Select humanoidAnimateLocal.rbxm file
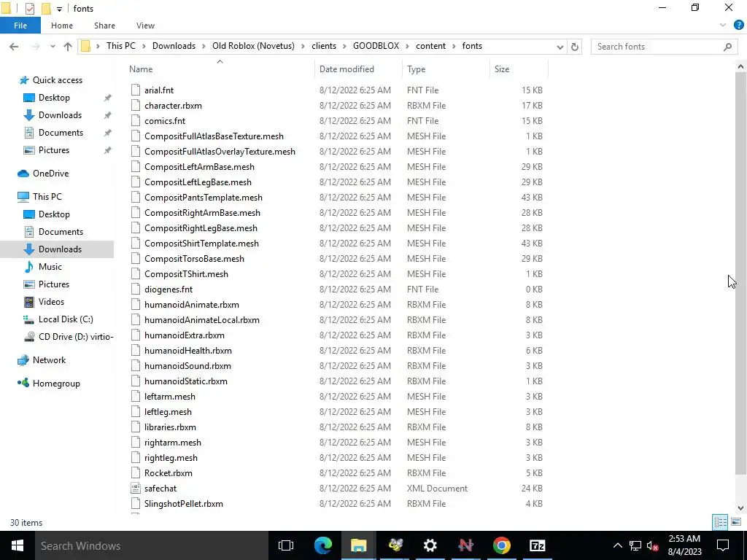The width and height of the screenshot is (747, 560). pos(202,320)
